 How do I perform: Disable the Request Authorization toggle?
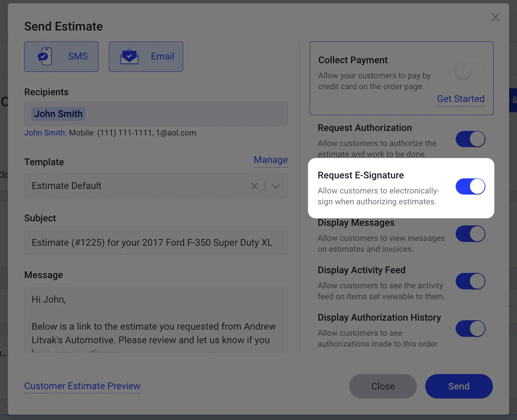click(470, 139)
